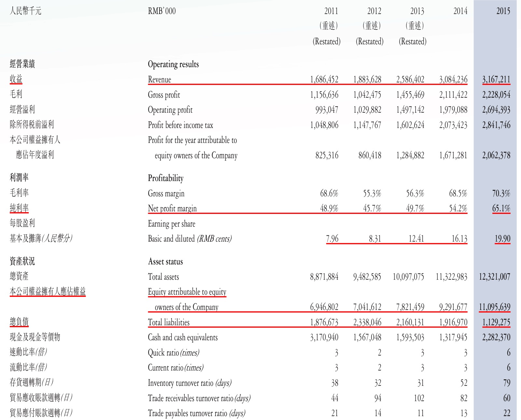
Task: Select the 2014 column header
Action: pyautogui.click(x=460, y=11)
